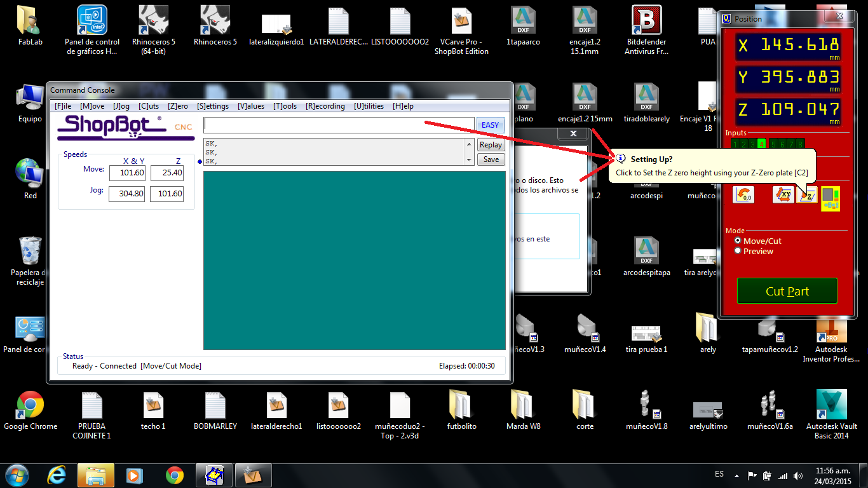The image size is (868, 488).
Task: Open the [T]ools menu
Action: pos(285,106)
